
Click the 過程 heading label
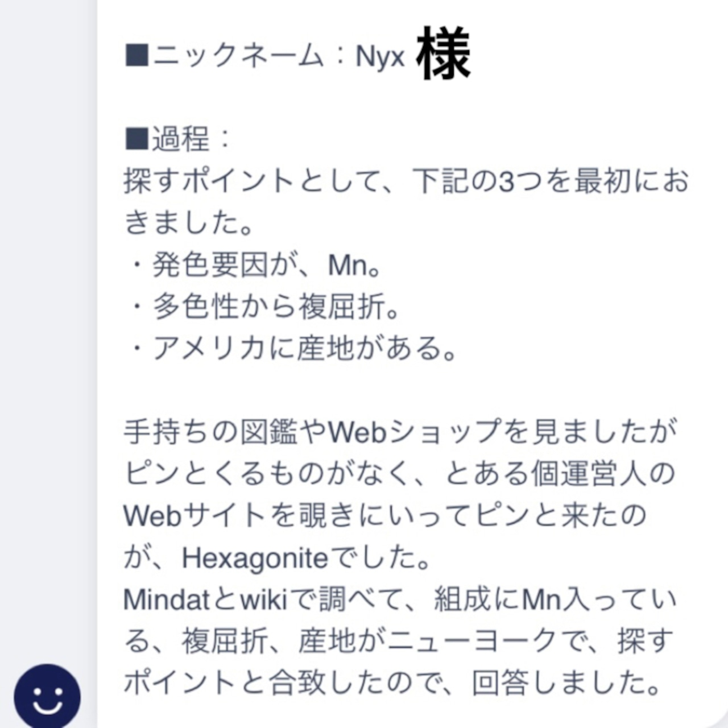point(180,139)
